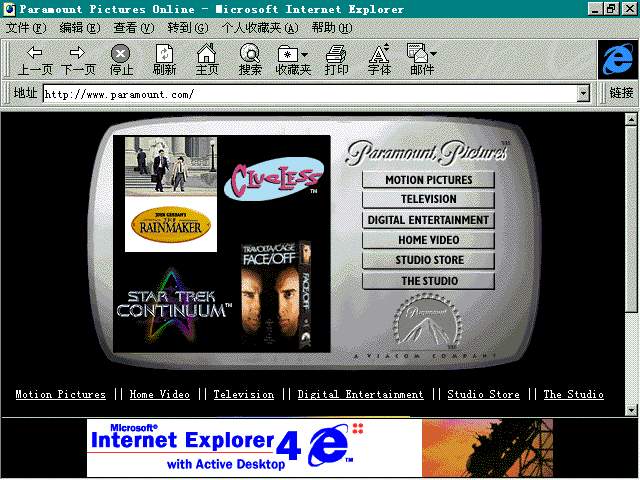Follow the Studio Store text link
Image resolution: width=640 pixels, height=480 pixels.
(x=483, y=395)
